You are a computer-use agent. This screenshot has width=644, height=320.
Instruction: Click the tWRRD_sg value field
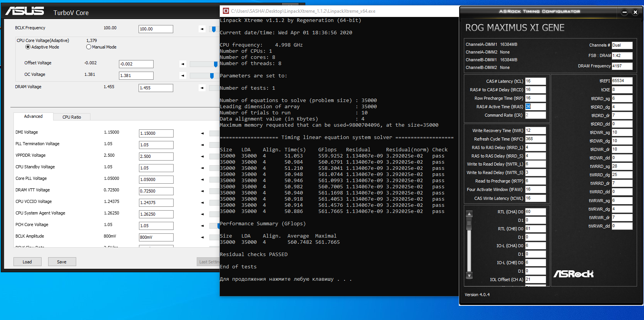(x=622, y=166)
